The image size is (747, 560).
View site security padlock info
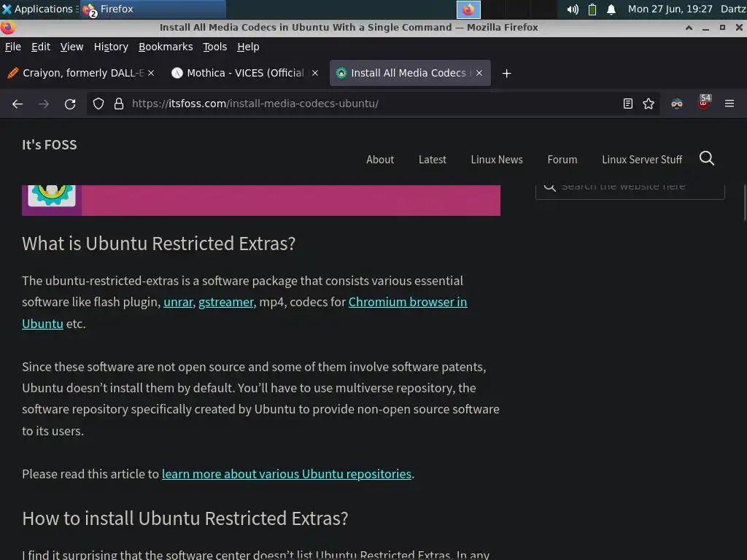119,104
